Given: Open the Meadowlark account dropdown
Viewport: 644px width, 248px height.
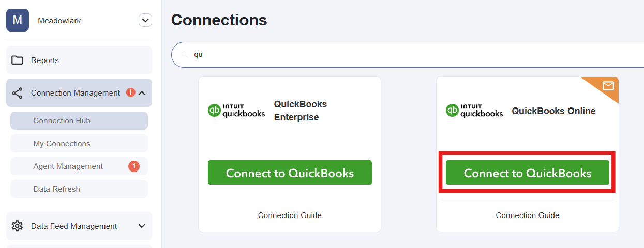Looking at the screenshot, I should point(145,21).
